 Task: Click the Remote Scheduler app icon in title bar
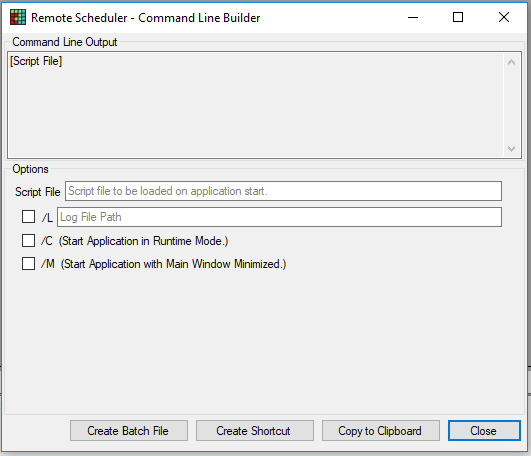click(x=18, y=17)
